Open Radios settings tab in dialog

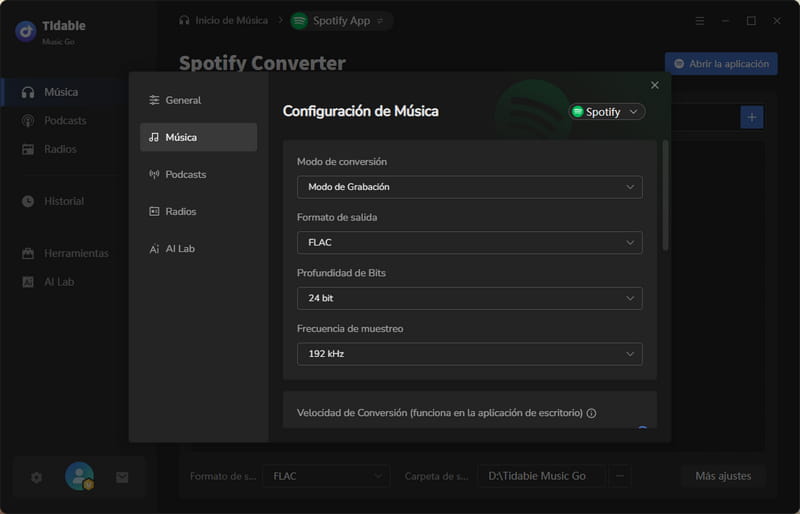pos(198,211)
